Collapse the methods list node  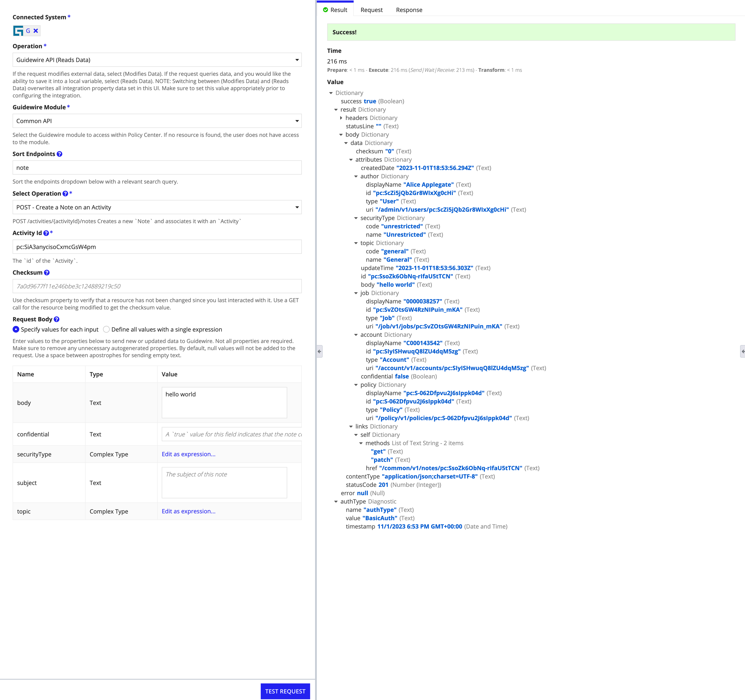[361, 443]
